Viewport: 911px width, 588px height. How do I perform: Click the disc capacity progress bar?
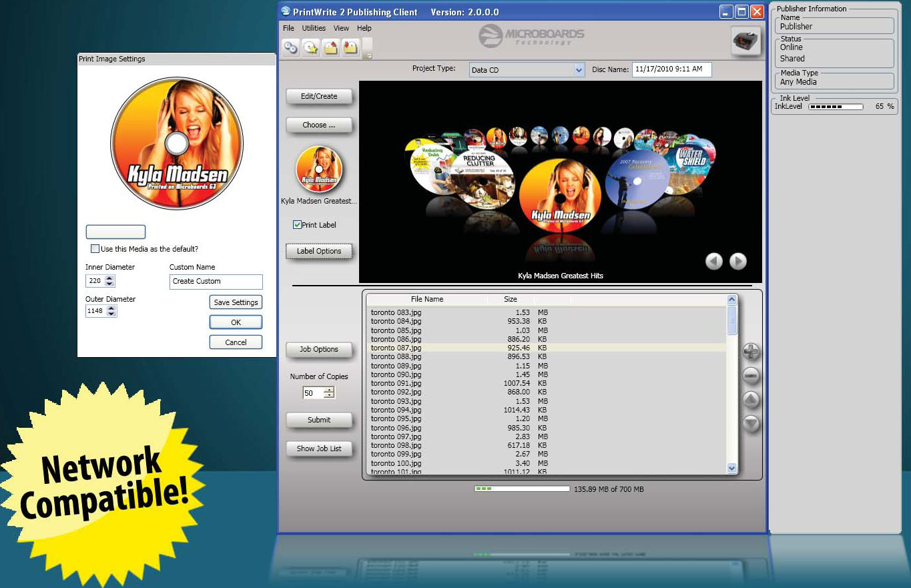pyautogui.click(x=522, y=489)
